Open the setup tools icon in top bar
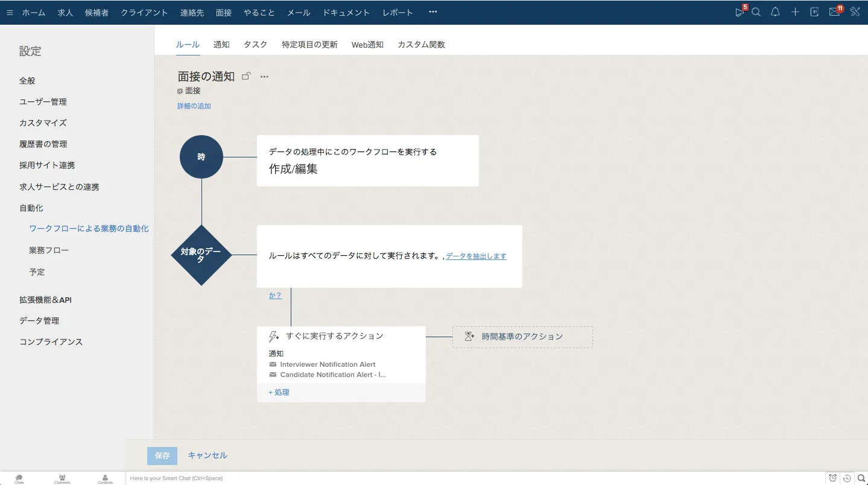 pyautogui.click(x=855, y=12)
